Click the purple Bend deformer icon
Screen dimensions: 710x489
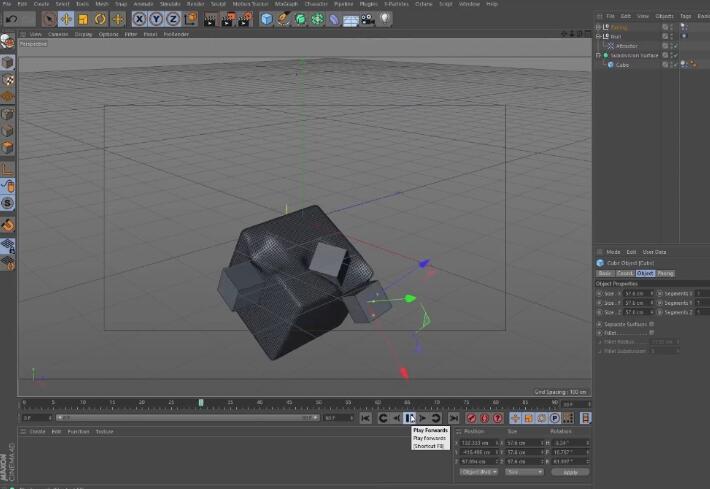[334, 19]
